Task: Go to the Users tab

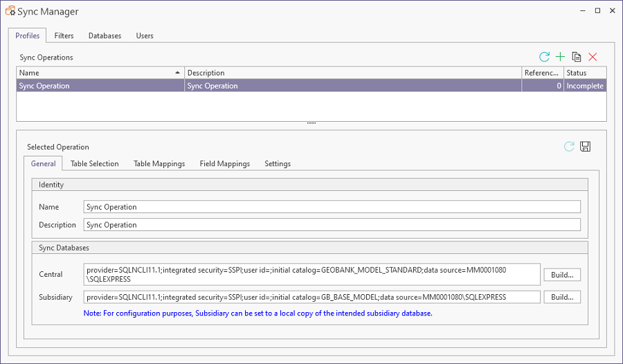Action: (x=145, y=36)
